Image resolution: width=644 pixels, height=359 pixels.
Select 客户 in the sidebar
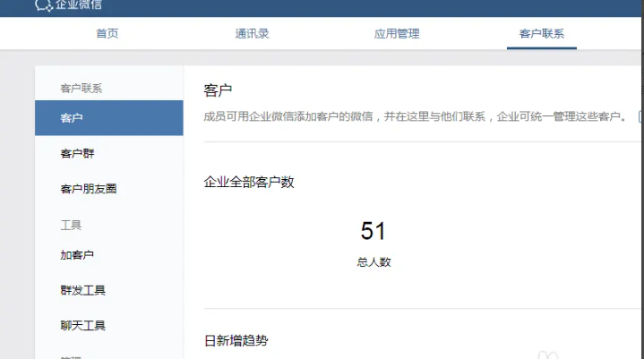(109, 118)
